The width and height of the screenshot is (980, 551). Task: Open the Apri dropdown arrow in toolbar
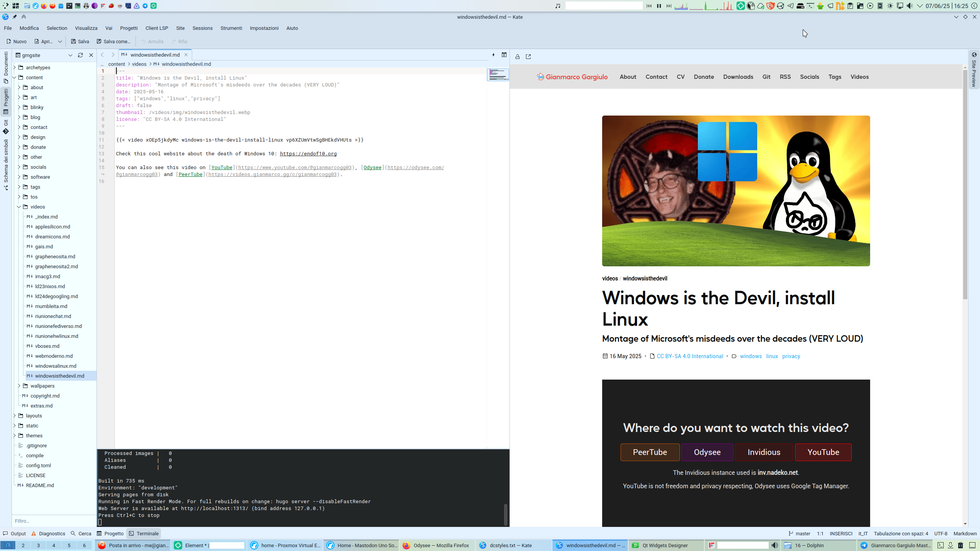60,41
